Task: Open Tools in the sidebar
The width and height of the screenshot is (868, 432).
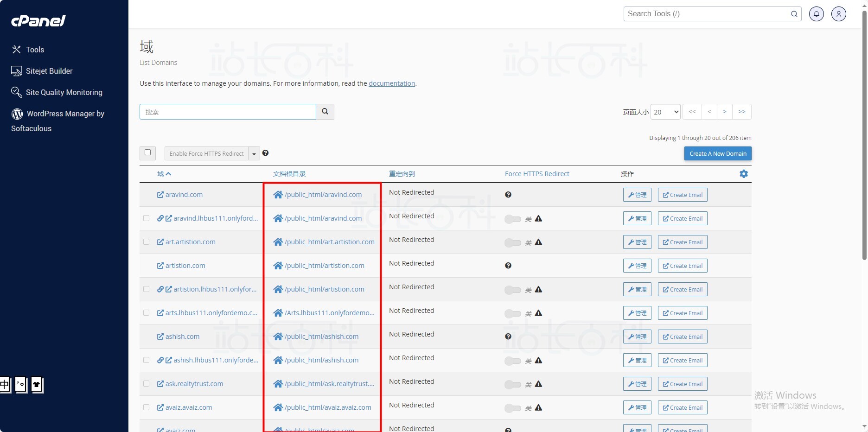Action: click(x=35, y=50)
